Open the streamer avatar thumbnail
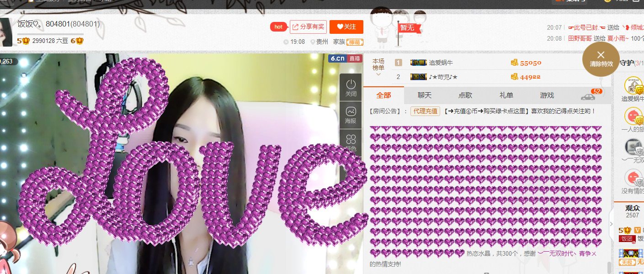The height and width of the screenshot is (274, 644). pos(5,32)
